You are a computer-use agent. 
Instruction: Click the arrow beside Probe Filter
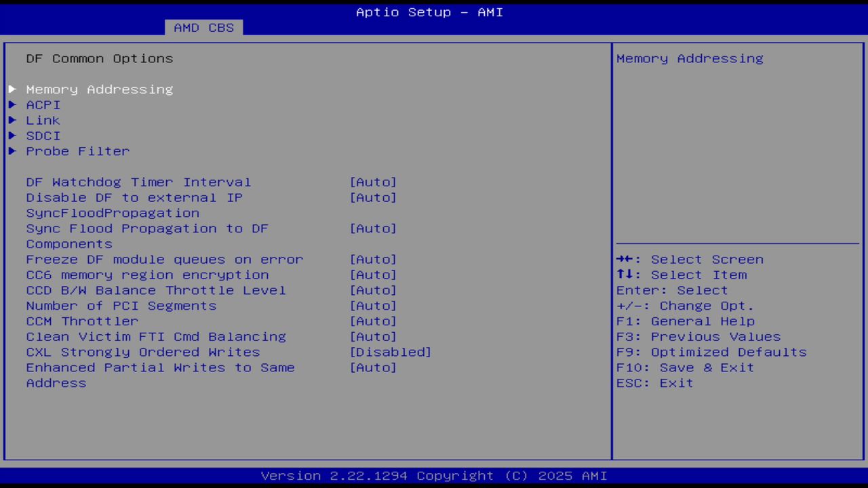tap(12, 152)
